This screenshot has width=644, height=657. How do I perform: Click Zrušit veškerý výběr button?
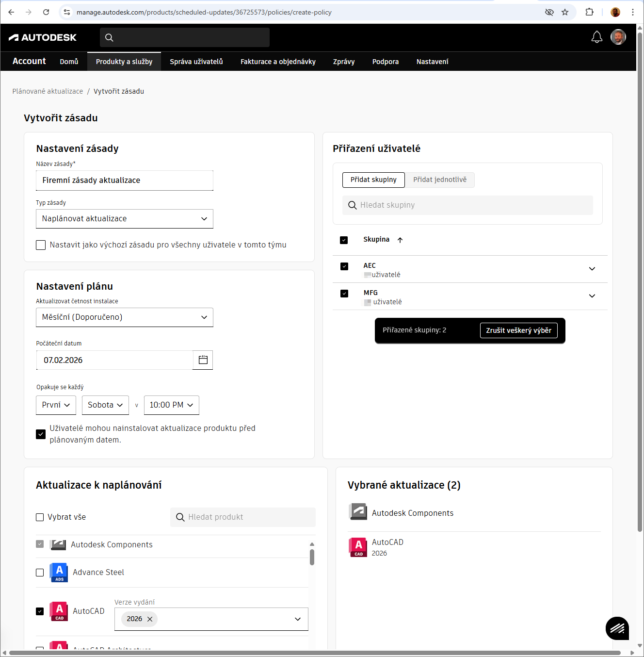[518, 330]
